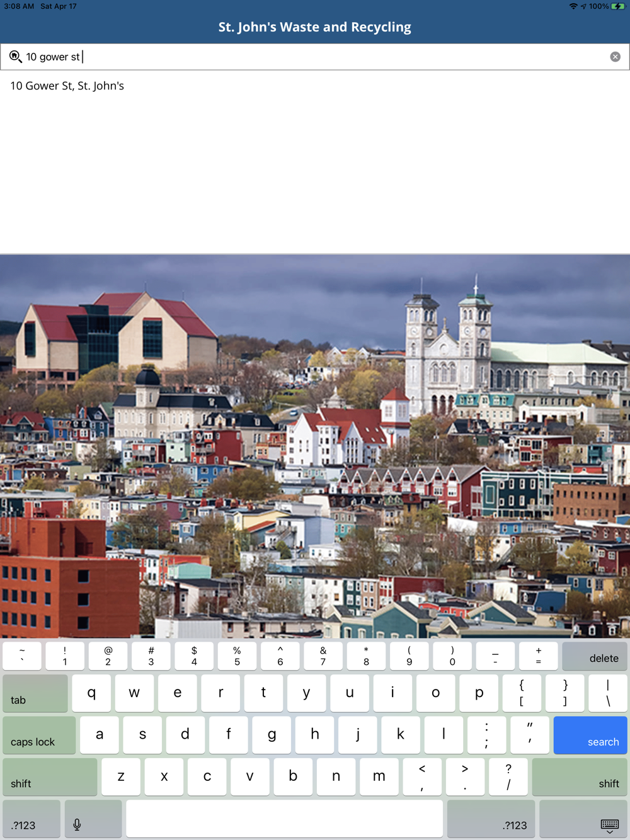The height and width of the screenshot is (840, 630).
Task: Tap the tab key
Action: (35, 693)
